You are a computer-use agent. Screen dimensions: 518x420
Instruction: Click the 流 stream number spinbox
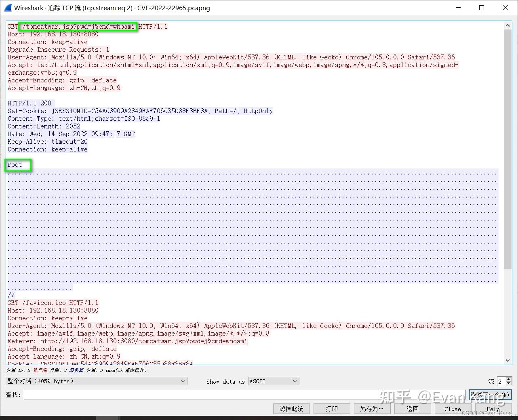pyautogui.click(x=501, y=381)
